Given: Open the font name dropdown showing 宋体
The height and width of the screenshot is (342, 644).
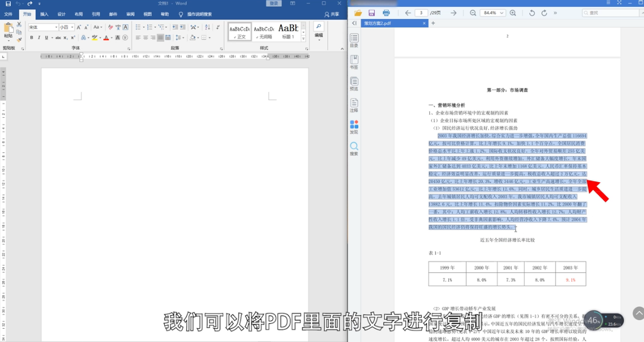Looking at the screenshot, I should [x=56, y=27].
